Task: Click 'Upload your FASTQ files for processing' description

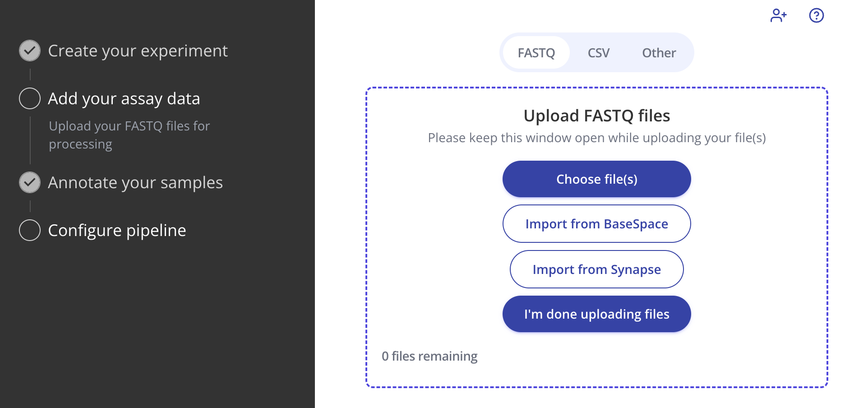Action: point(129,135)
